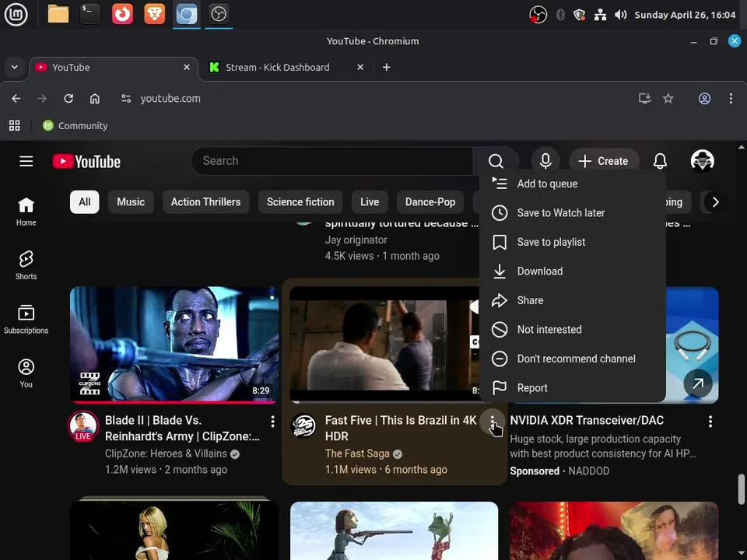
Task: Open the tab search dropdown chevron
Action: pos(15,67)
